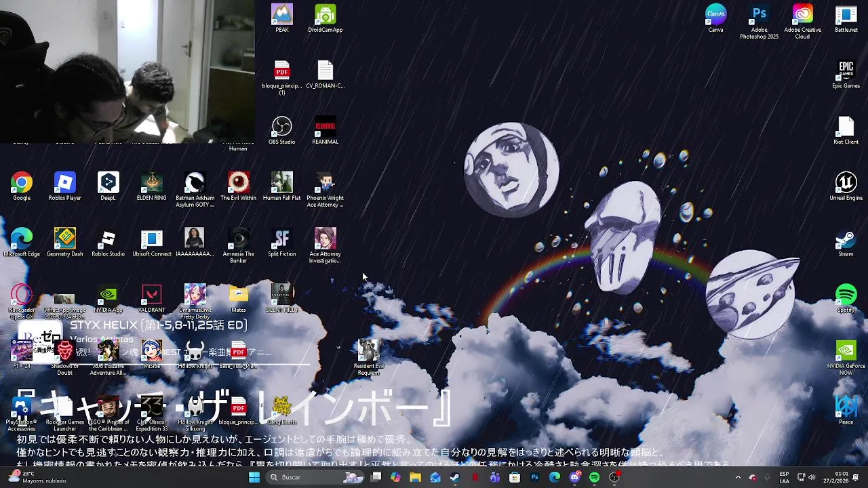Open the volume control in system tray
Viewport: 868px width, 488px height.
[x=812, y=477]
